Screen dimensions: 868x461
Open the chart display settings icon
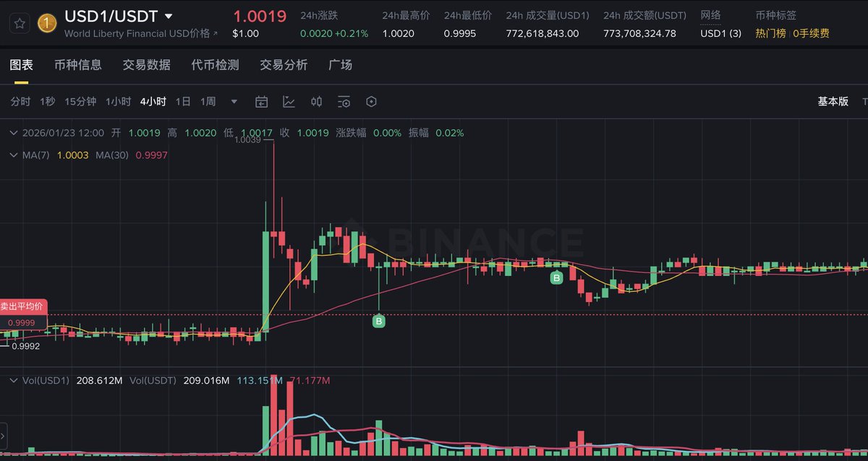(x=344, y=102)
